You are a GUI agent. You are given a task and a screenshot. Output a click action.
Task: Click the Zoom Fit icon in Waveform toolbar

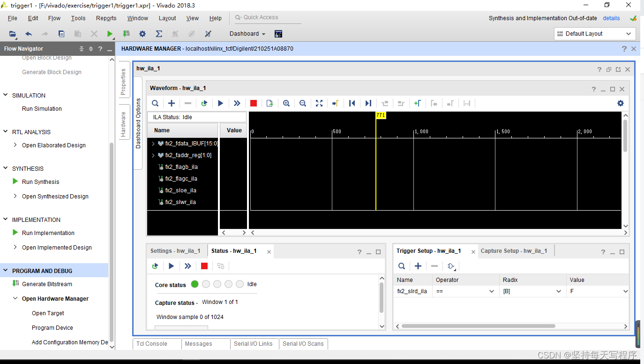click(319, 103)
